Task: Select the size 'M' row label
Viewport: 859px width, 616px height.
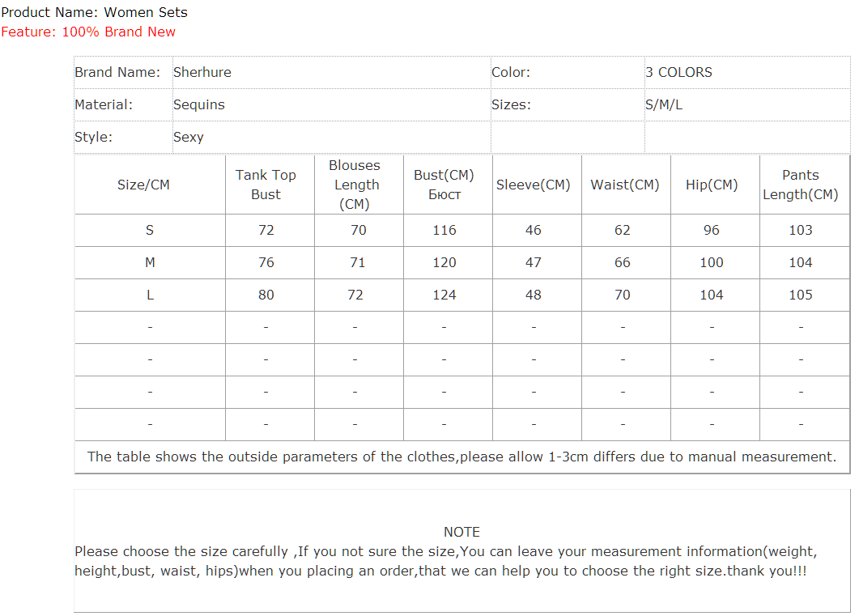Action: (x=150, y=263)
